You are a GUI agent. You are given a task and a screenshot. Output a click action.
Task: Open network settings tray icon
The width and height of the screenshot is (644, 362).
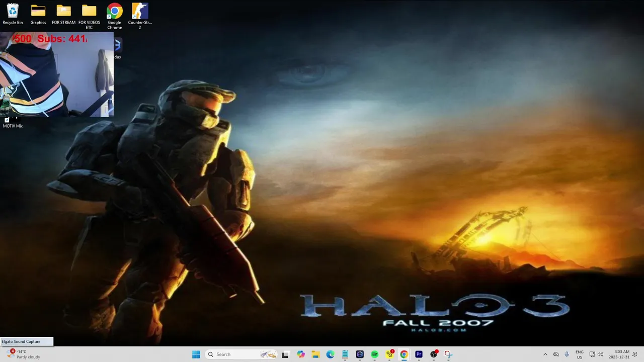click(592, 354)
